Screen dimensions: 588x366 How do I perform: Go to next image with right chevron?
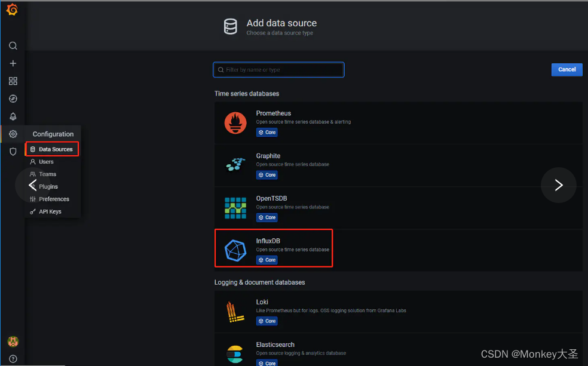(x=558, y=185)
